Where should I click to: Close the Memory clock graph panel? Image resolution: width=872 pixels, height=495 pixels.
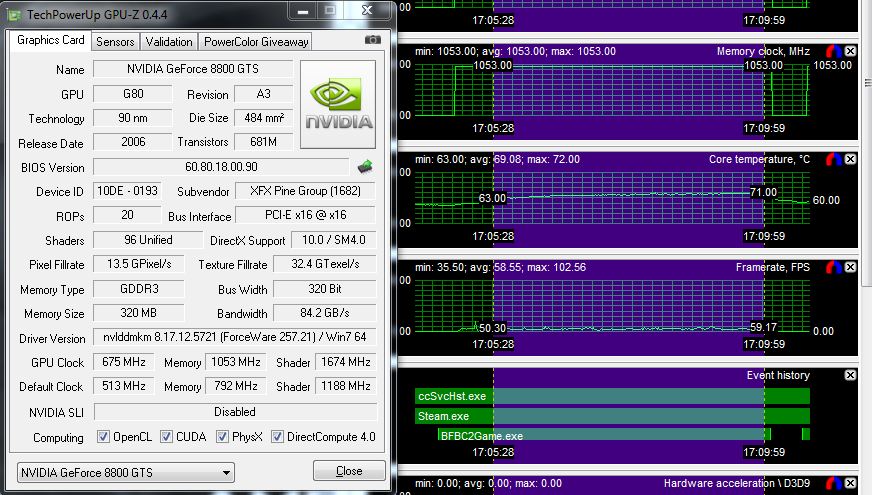[850, 51]
